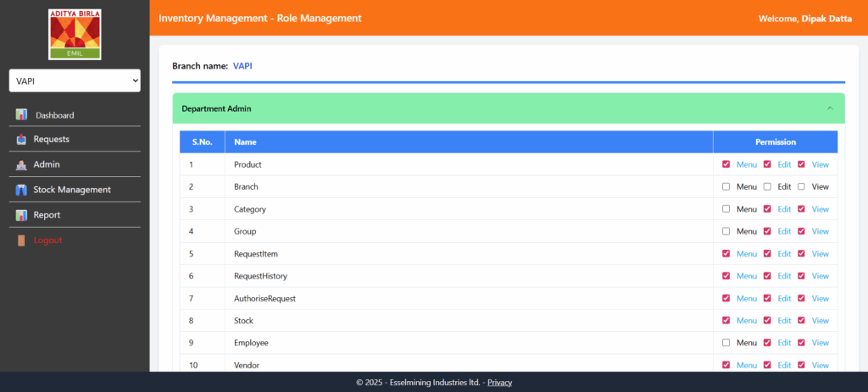The image size is (868, 392).
Task: Select the Product name cell
Action: pos(469,164)
